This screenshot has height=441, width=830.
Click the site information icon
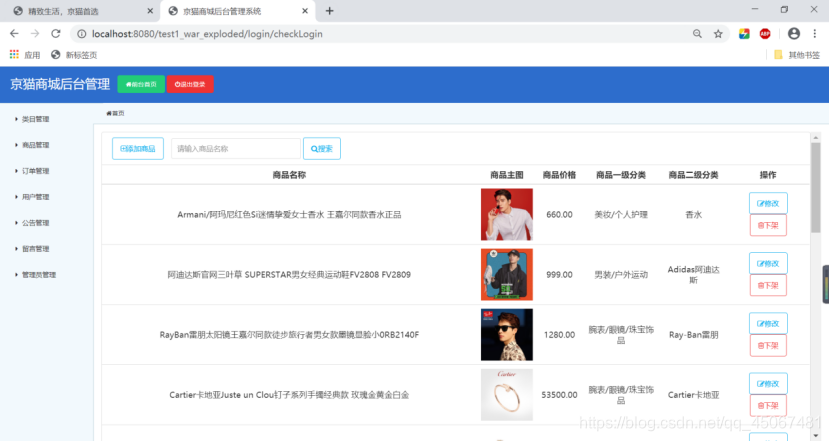pos(82,34)
